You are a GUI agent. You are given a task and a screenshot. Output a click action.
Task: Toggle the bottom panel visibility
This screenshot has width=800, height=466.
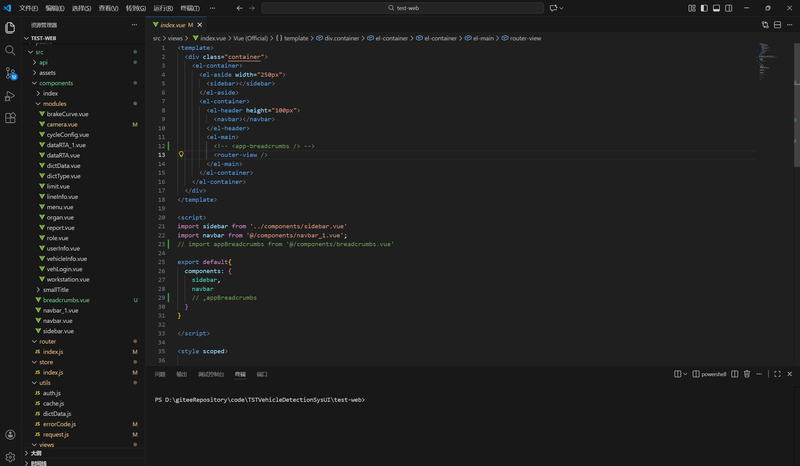click(717, 8)
